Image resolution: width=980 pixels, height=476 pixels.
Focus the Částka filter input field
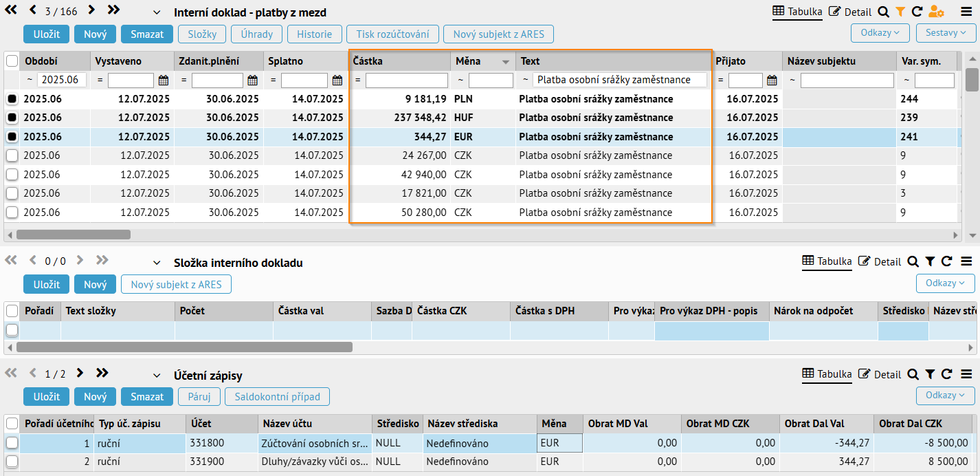[408, 80]
